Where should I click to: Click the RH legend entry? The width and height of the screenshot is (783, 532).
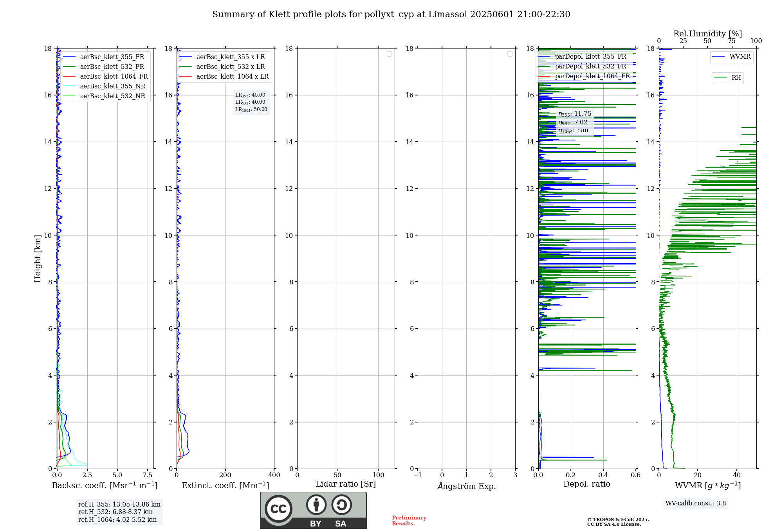pos(736,78)
